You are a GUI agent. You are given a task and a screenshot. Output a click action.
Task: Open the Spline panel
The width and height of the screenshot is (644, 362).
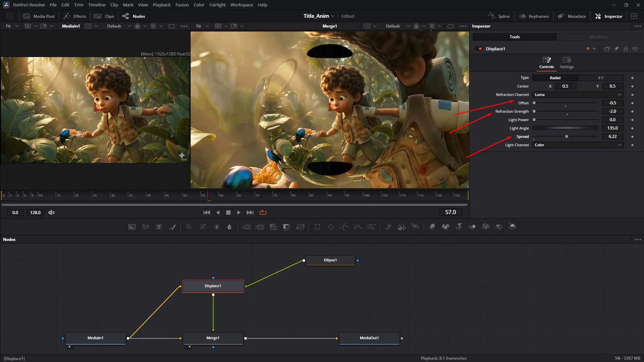[499, 16]
